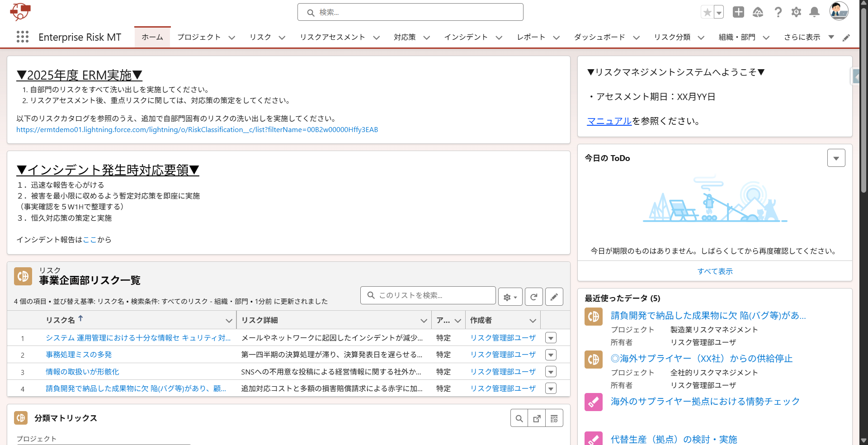Click the notifications bell icon
This screenshot has height=445, width=868.
814,12
